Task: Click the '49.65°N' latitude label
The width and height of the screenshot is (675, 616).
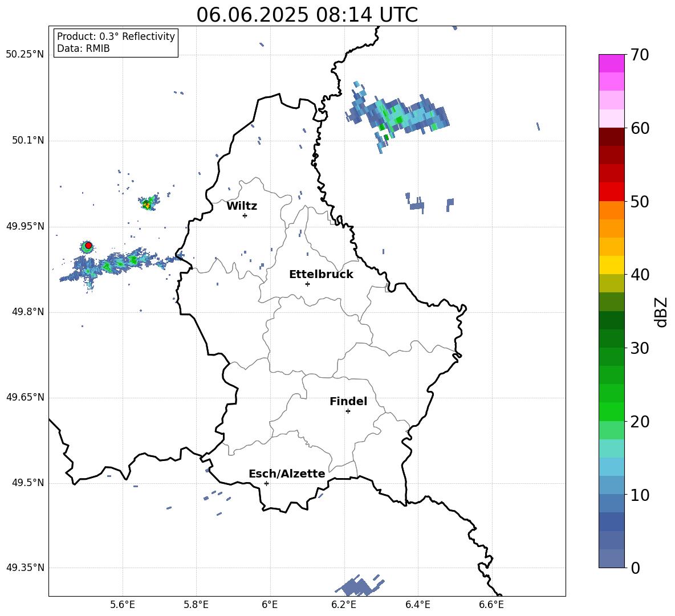Action: [25, 397]
